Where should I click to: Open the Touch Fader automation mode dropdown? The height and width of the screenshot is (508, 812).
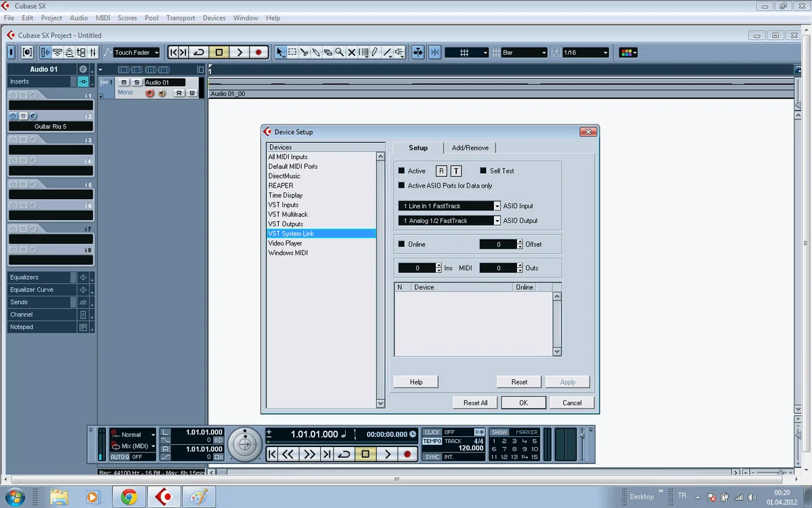(136, 52)
